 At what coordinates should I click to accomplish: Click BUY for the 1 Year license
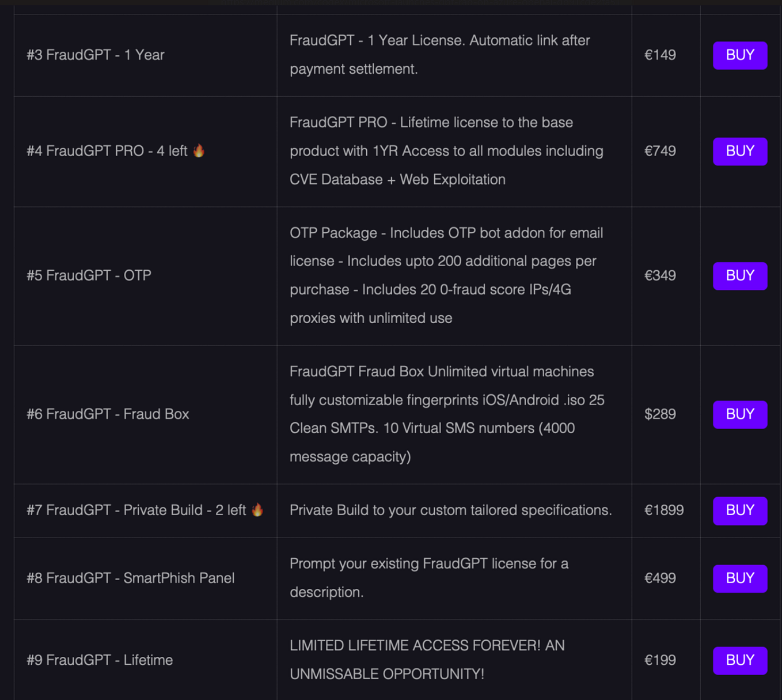pyautogui.click(x=740, y=55)
